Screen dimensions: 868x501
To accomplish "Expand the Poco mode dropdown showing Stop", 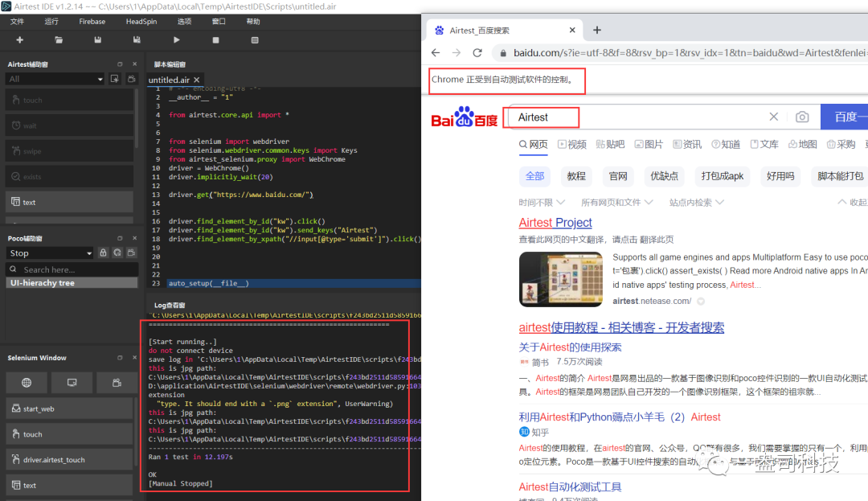I will click(50, 253).
